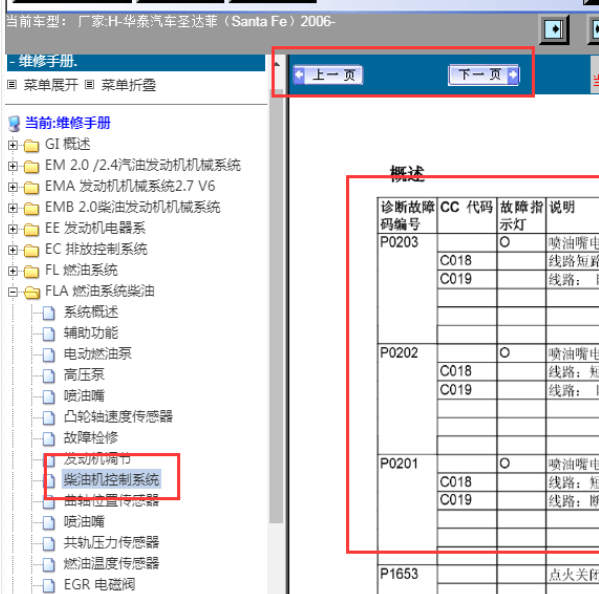
Task: Open the 燃油温度传感器 page
Action: tap(111, 563)
